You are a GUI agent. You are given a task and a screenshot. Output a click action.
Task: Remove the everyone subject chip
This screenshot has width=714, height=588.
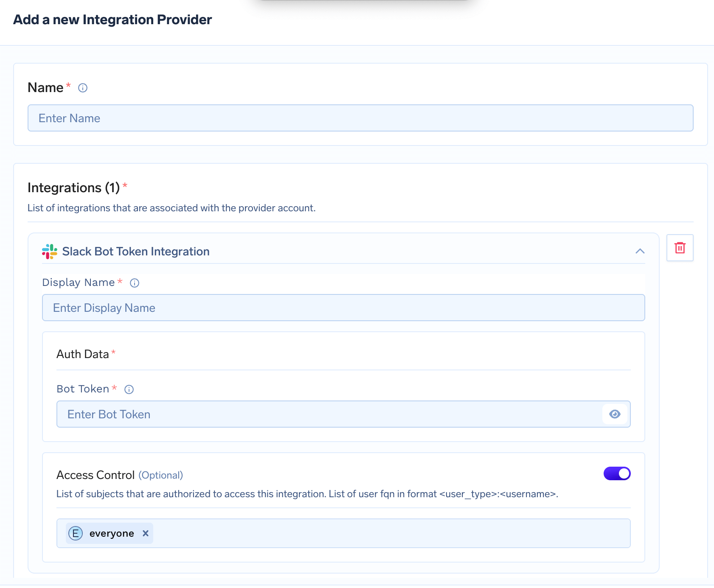146,533
